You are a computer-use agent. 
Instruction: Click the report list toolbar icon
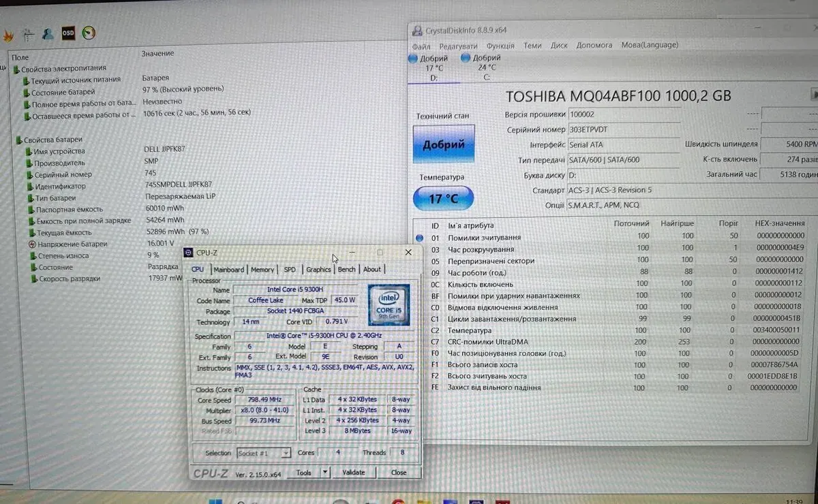coord(29,34)
